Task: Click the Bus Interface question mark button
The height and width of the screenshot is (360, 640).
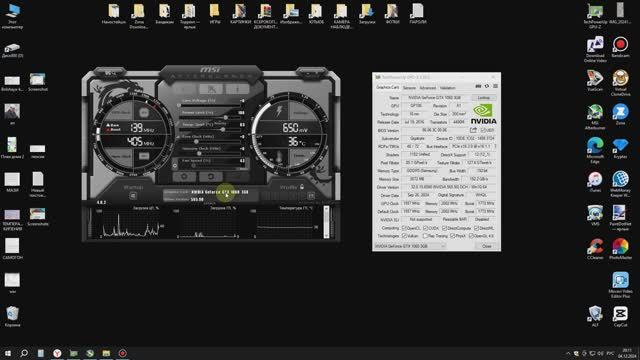Action: [x=495, y=146]
